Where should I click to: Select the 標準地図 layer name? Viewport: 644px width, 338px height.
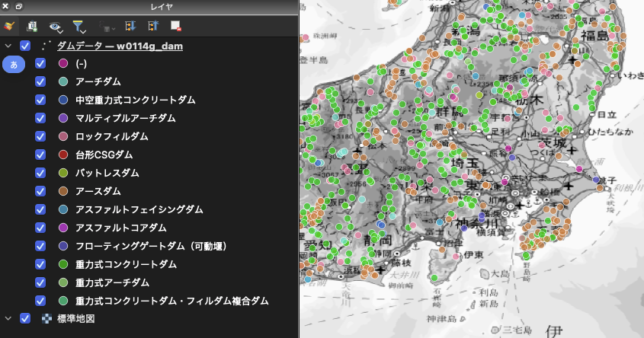pos(76,319)
